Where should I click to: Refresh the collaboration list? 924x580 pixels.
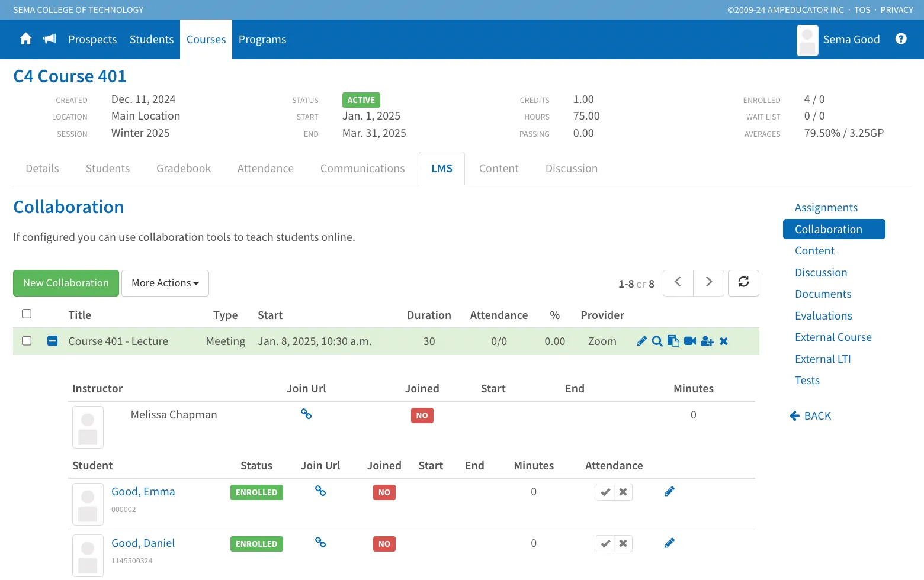[x=743, y=283]
